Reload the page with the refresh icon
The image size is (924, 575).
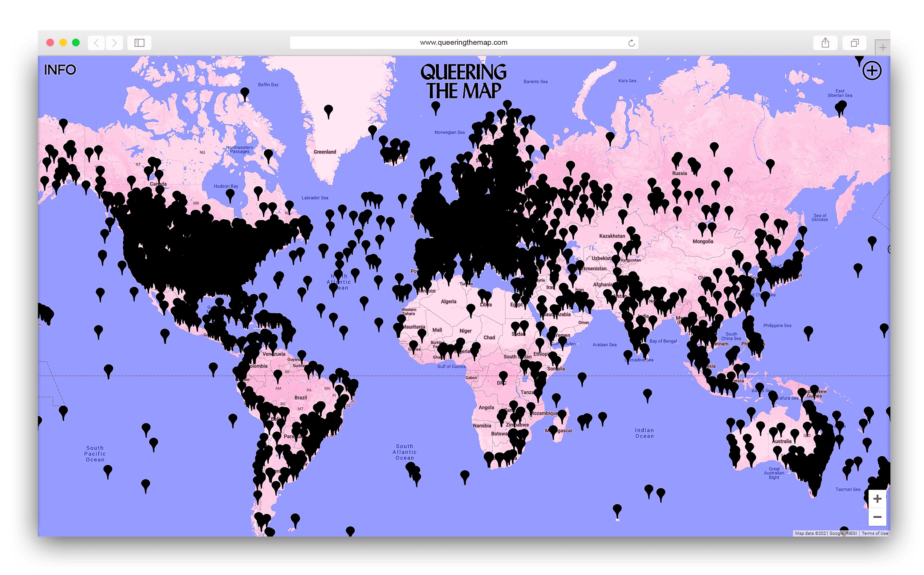[x=631, y=43]
